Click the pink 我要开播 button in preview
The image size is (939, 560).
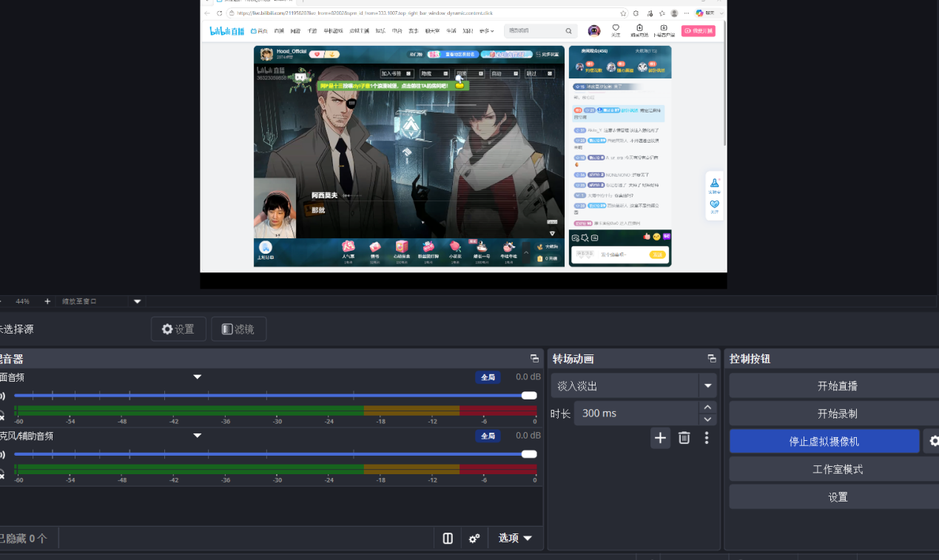coord(699,31)
